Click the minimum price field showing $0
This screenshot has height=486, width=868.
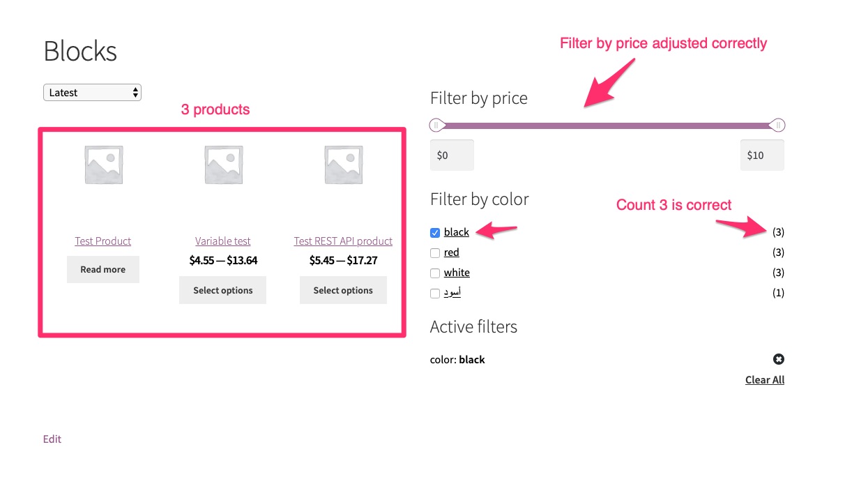coord(451,155)
